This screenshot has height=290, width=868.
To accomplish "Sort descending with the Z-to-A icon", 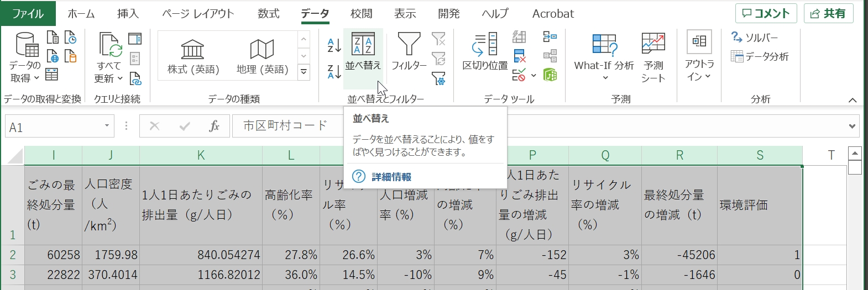I will click(334, 71).
